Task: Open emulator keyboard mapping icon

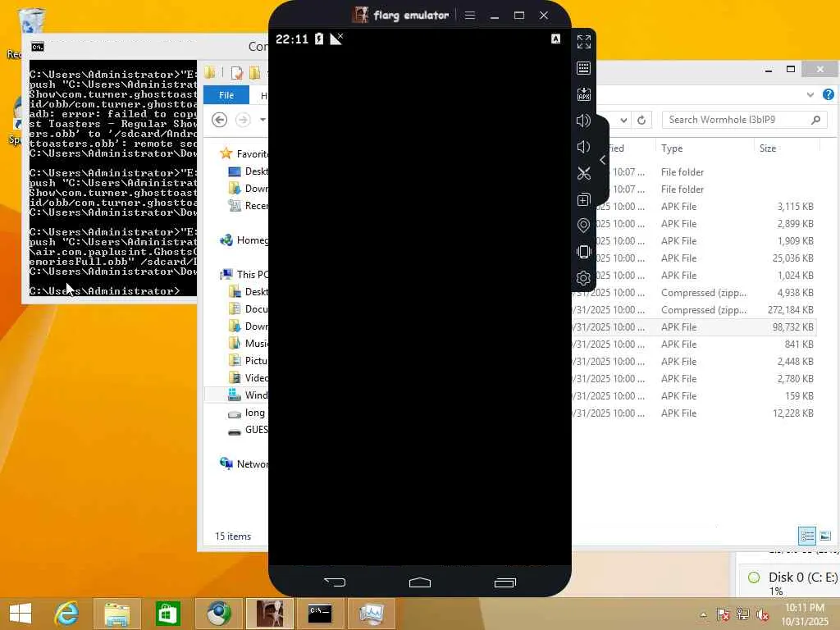Action: [583, 68]
